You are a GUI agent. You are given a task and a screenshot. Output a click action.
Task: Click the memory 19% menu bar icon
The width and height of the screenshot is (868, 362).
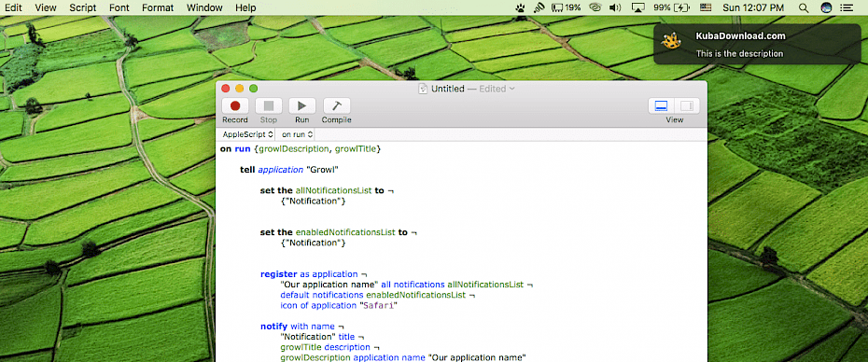click(x=566, y=7)
